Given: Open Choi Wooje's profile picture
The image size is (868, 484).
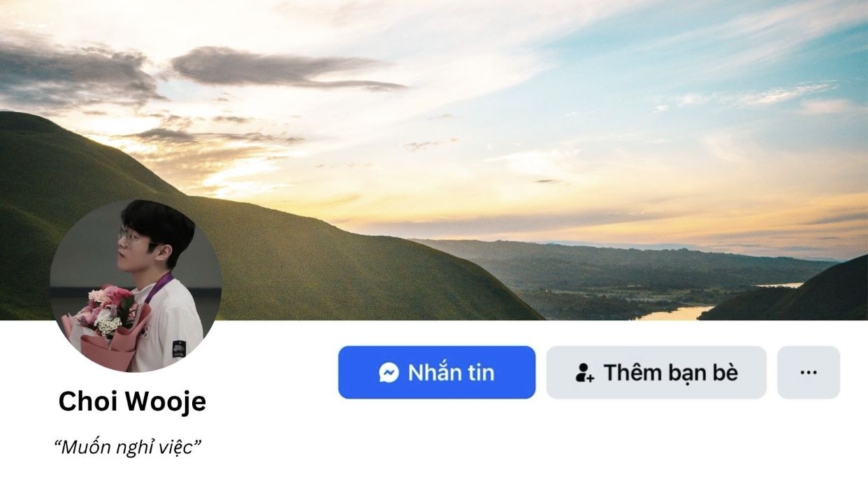Looking at the screenshot, I should click(136, 286).
